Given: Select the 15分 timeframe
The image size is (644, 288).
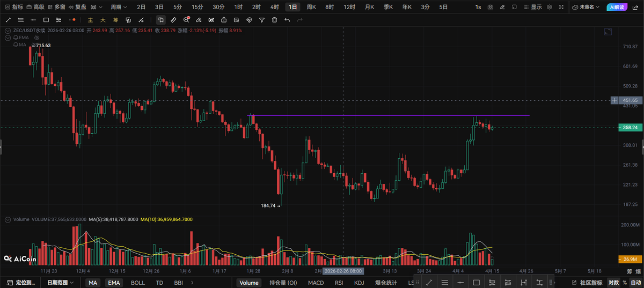Looking at the screenshot, I should (x=197, y=7).
